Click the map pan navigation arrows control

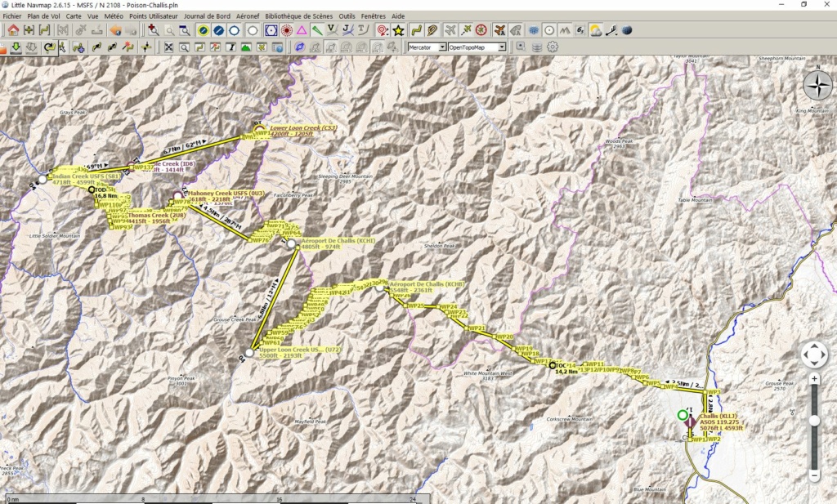pos(814,355)
